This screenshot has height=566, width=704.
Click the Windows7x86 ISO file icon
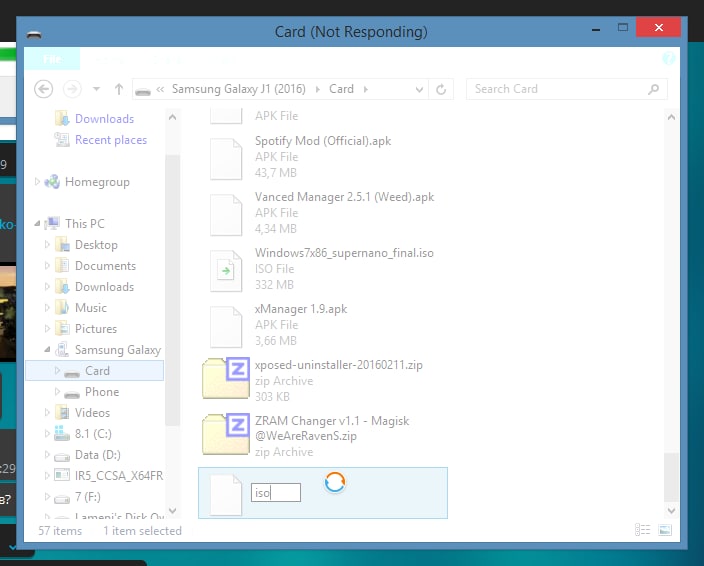[x=226, y=271]
